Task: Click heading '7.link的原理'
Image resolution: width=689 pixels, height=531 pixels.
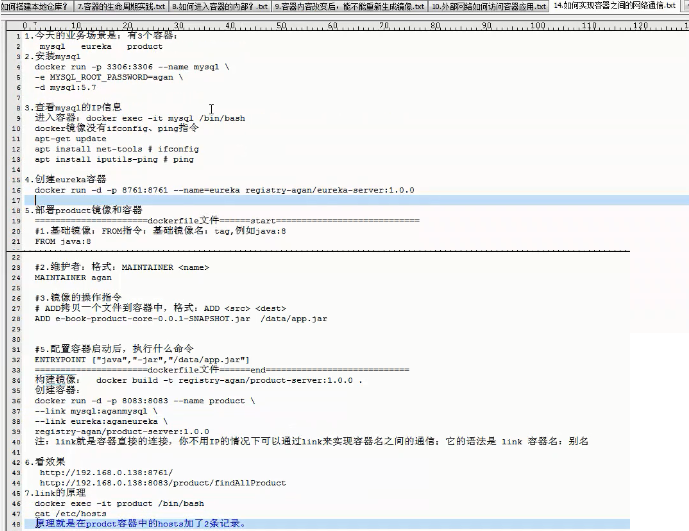Action: pos(55,493)
